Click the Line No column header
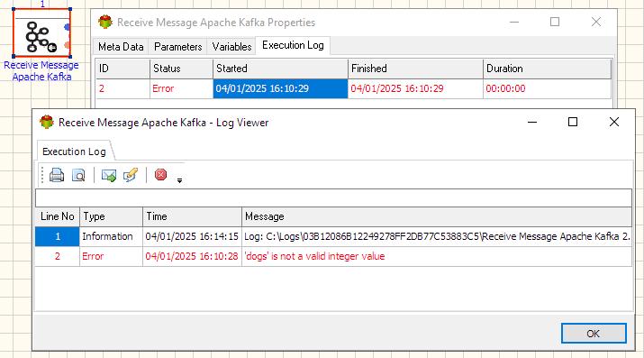 pos(57,216)
